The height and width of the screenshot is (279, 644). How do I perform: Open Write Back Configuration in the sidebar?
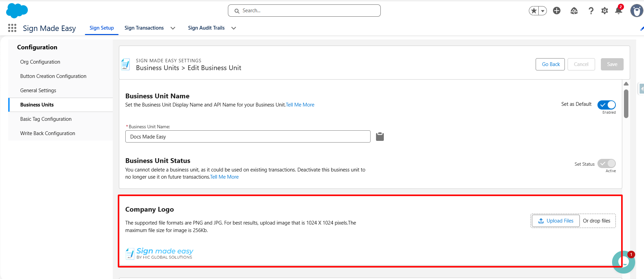[60, 133]
